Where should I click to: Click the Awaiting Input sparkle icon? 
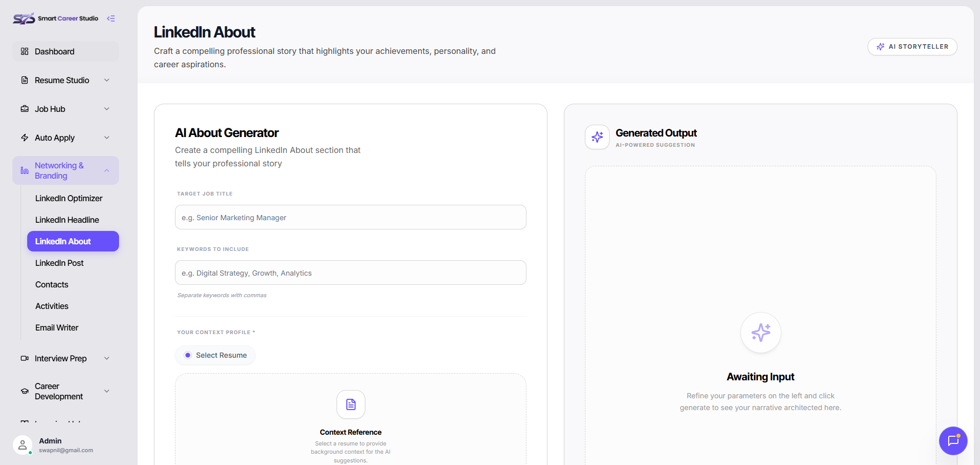coord(761,333)
